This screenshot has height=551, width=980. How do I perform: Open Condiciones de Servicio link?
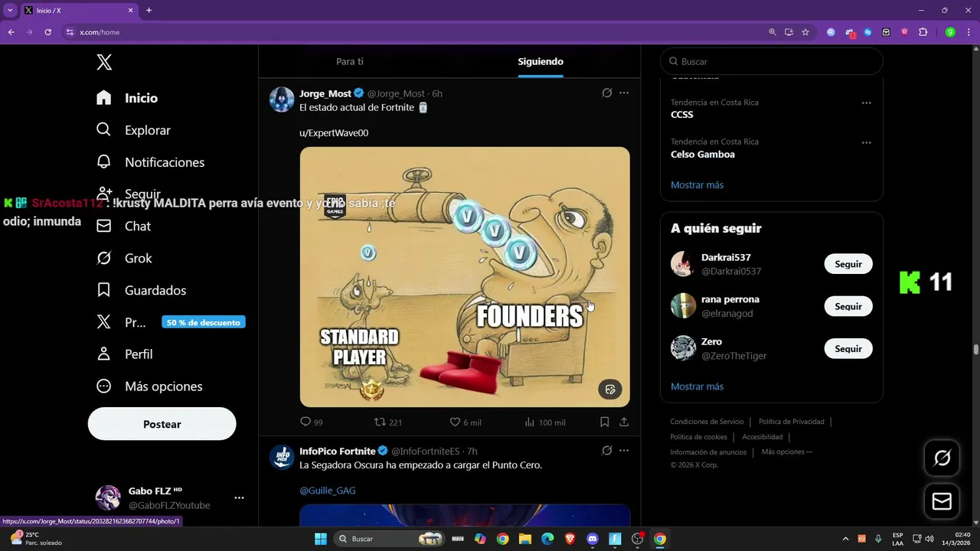click(707, 422)
